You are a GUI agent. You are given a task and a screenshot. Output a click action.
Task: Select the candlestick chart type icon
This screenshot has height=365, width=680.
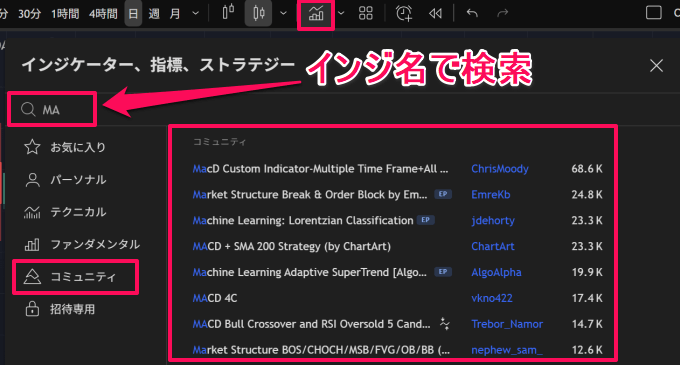[x=258, y=13]
